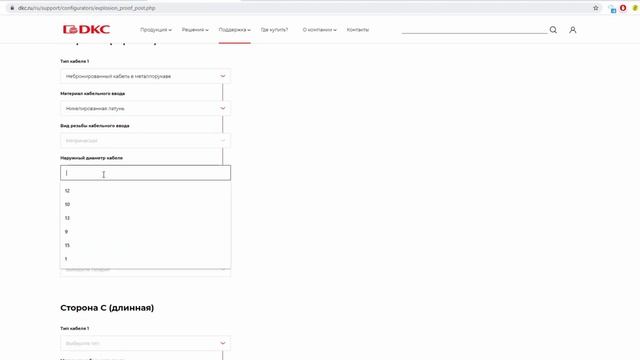Select diameter option 15
640x360 pixels.
pos(145,245)
